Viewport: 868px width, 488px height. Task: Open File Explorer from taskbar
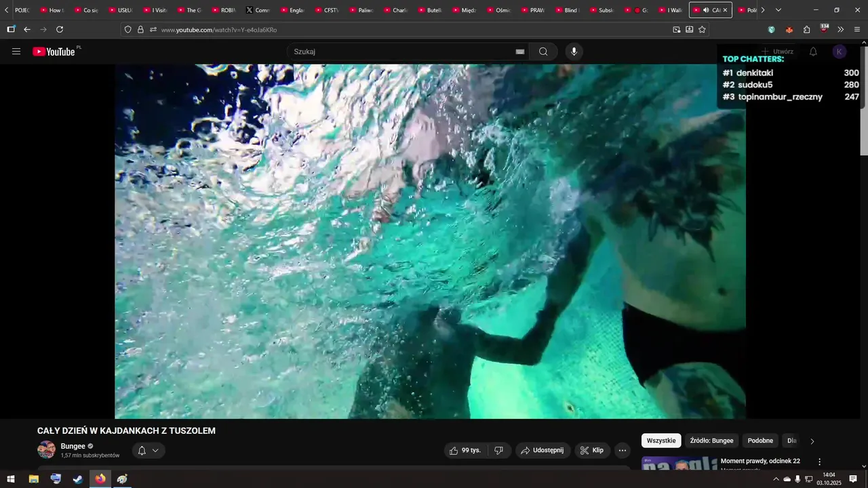click(33, 479)
